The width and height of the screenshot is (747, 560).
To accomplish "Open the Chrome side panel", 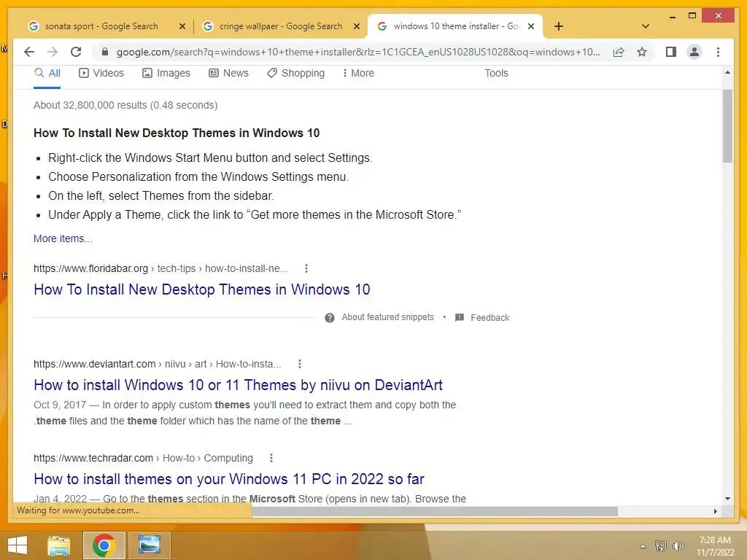I will (671, 52).
